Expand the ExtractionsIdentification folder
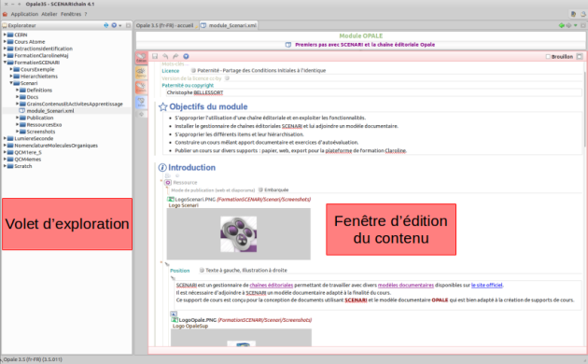The image size is (588, 364). click(5, 49)
